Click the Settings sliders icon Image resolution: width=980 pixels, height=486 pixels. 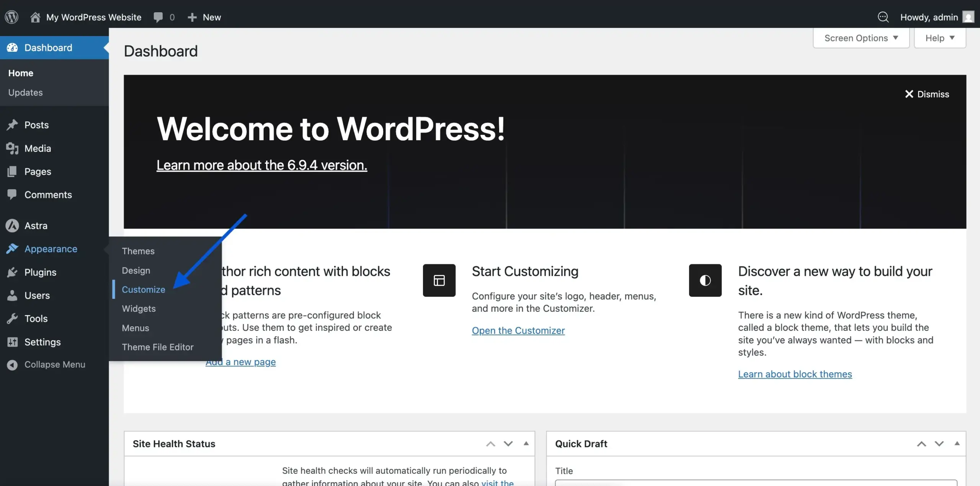click(x=12, y=342)
